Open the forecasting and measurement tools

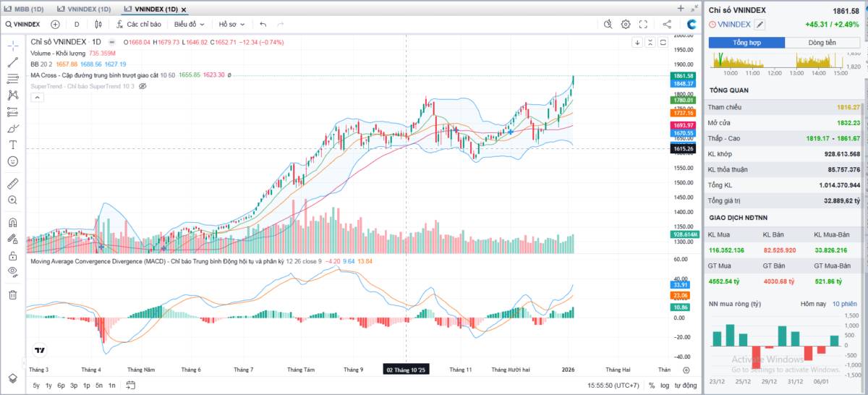point(12,112)
